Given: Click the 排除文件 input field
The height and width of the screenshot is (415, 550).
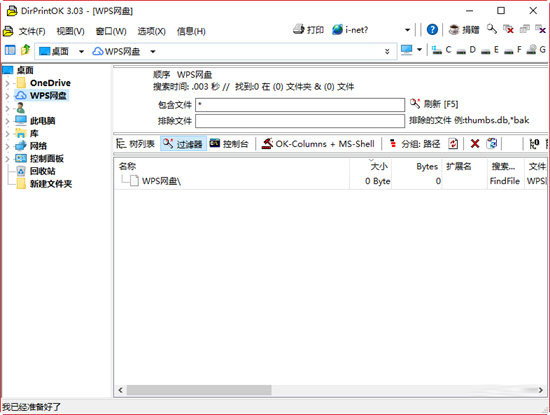Looking at the screenshot, I should pyautogui.click(x=300, y=121).
